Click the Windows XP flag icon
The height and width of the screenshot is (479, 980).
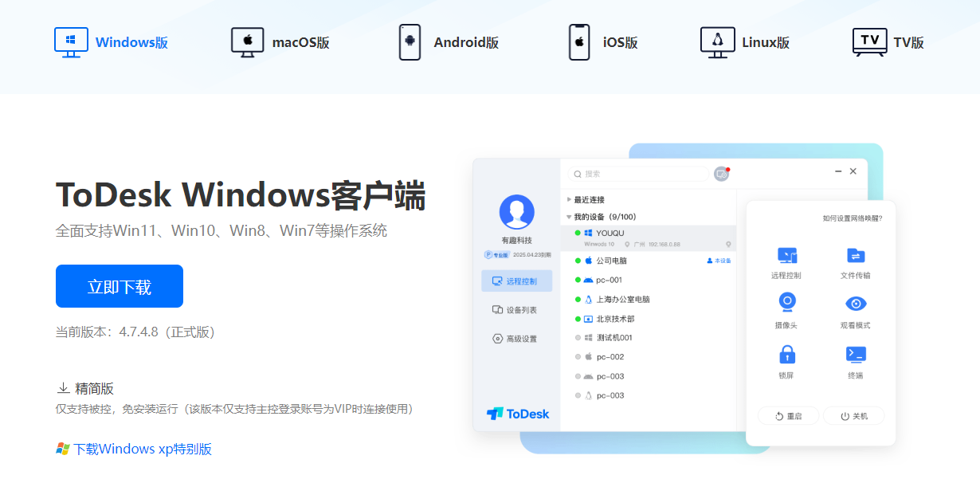63,449
